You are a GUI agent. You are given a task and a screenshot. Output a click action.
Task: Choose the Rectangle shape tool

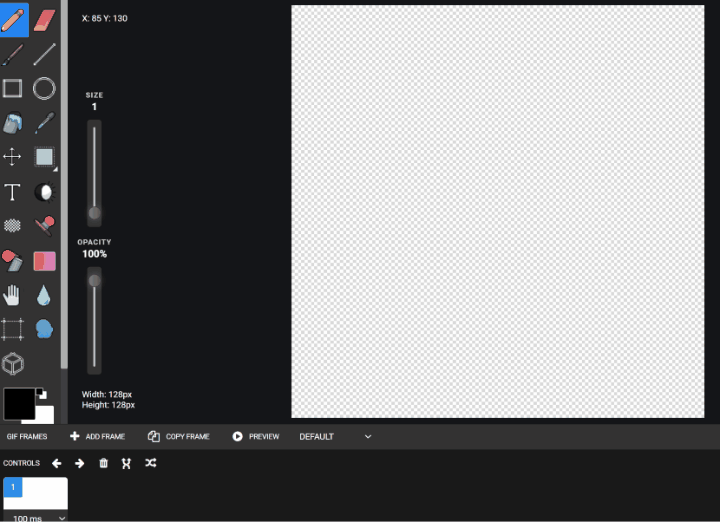pos(12,88)
